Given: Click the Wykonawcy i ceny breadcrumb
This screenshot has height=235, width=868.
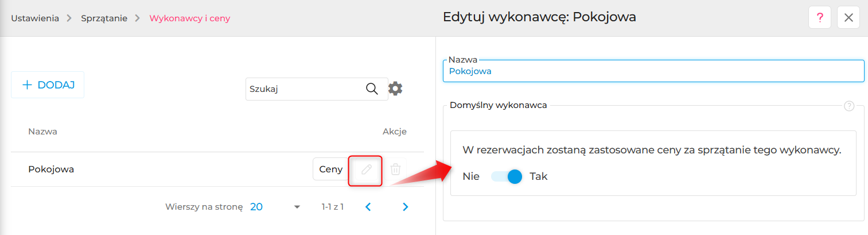Looking at the screenshot, I should [x=190, y=18].
